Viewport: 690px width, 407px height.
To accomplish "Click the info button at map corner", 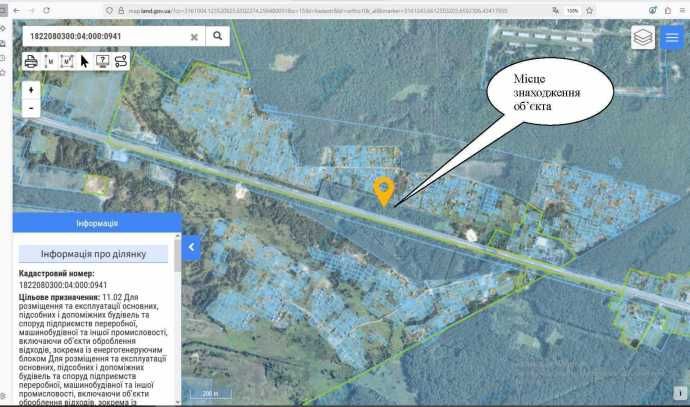I will [x=680, y=393].
